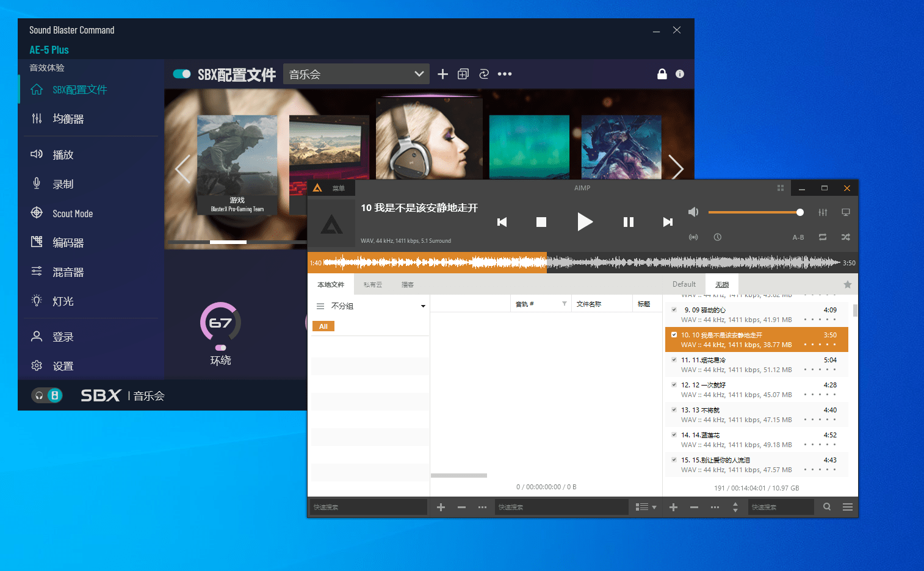Toggle repeat mode icon in AIMP

[x=823, y=237]
